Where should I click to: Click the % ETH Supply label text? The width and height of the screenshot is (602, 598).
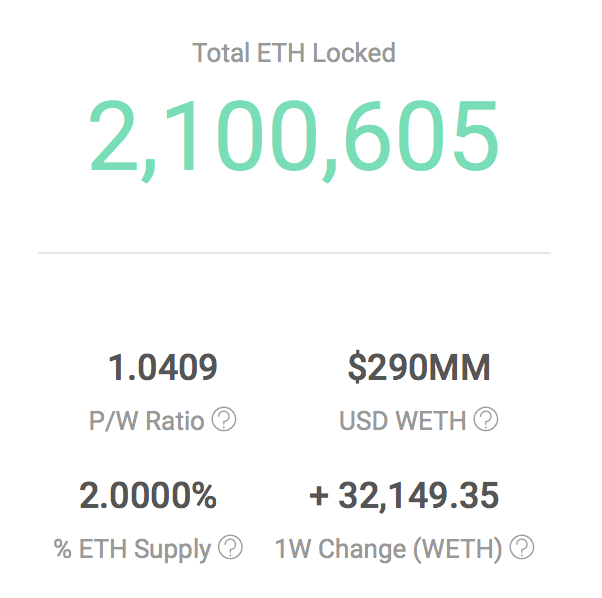point(132,550)
